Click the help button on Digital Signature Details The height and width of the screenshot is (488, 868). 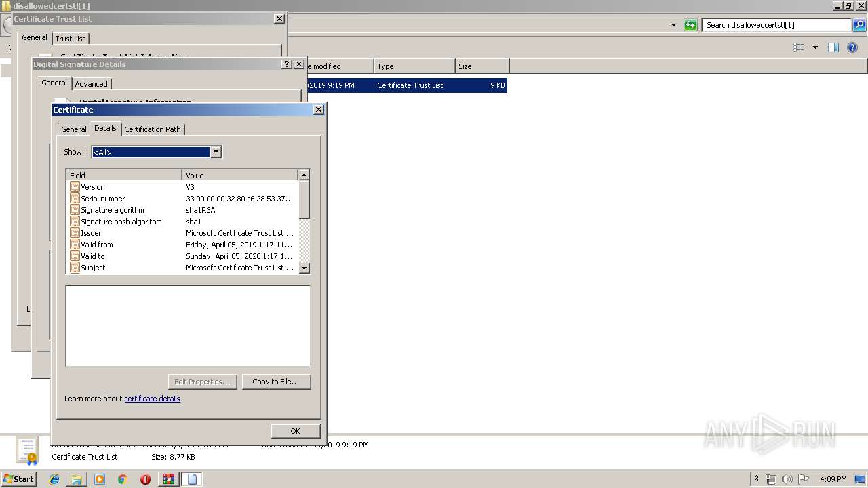click(x=287, y=64)
